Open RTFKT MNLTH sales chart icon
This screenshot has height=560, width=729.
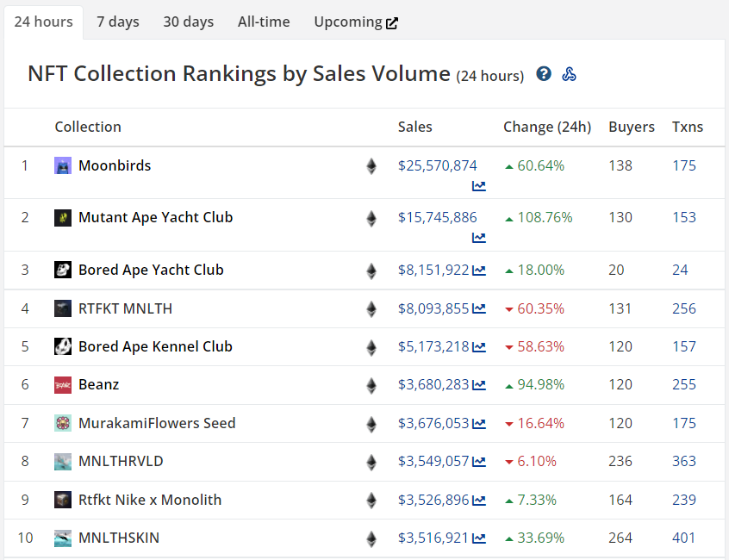pos(479,308)
